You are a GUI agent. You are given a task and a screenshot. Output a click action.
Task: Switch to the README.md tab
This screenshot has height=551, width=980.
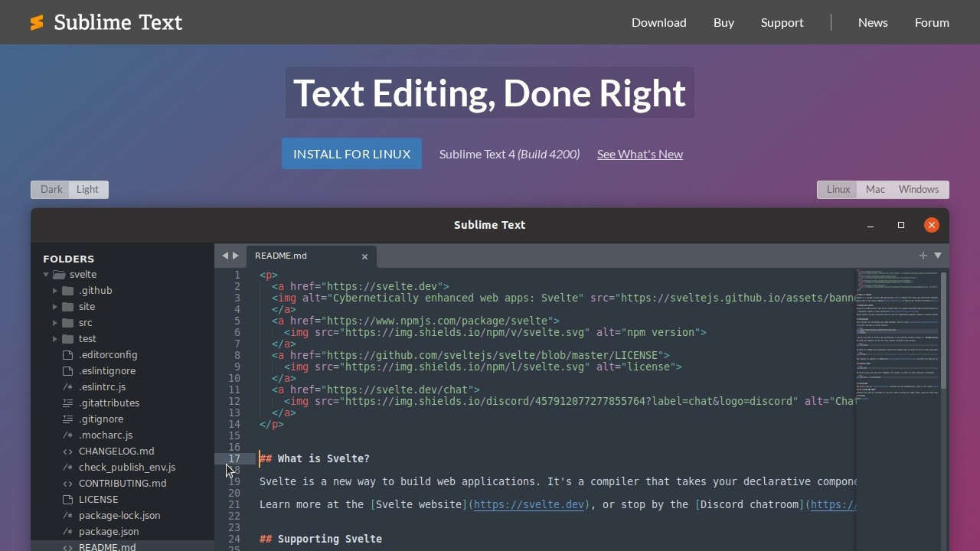click(x=281, y=256)
